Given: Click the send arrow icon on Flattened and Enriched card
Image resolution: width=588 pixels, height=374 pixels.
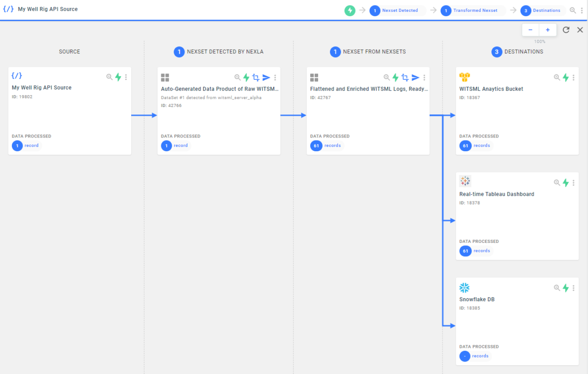Looking at the screenshot, I should [415, 77].
